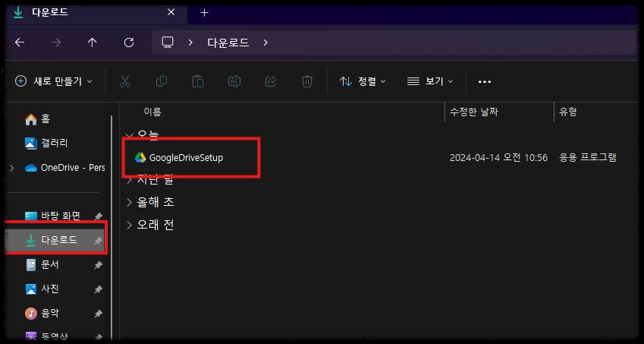This screenshot has height=344, width=644.
Task: Open new tab with plus button
Action: (204, 13)
